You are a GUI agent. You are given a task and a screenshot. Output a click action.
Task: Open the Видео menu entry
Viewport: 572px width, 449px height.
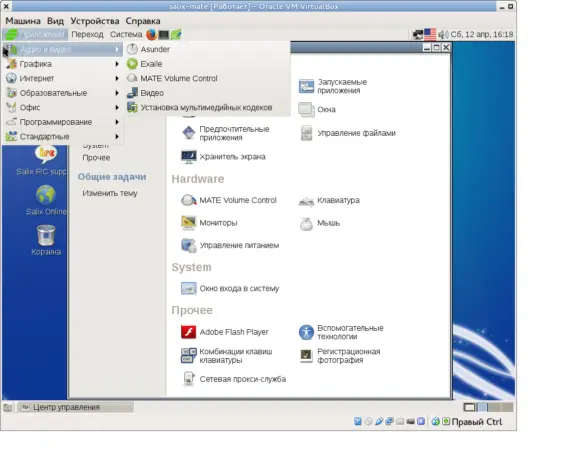coord(208,93)
